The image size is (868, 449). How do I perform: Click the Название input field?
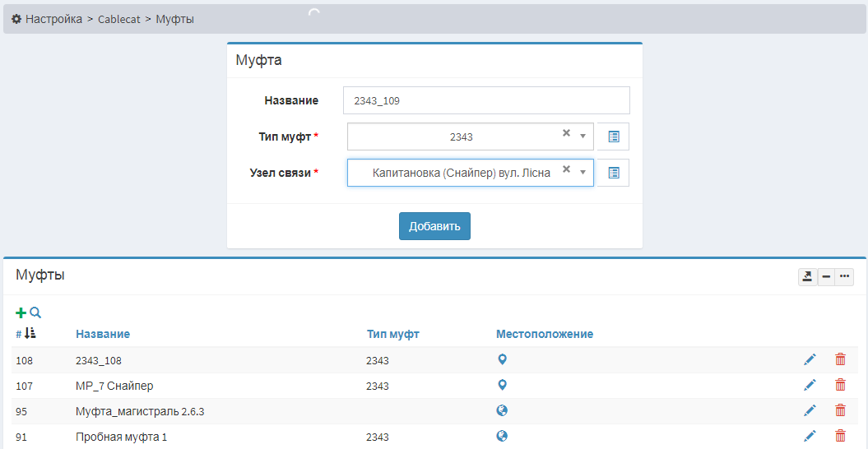pos(485,100)
